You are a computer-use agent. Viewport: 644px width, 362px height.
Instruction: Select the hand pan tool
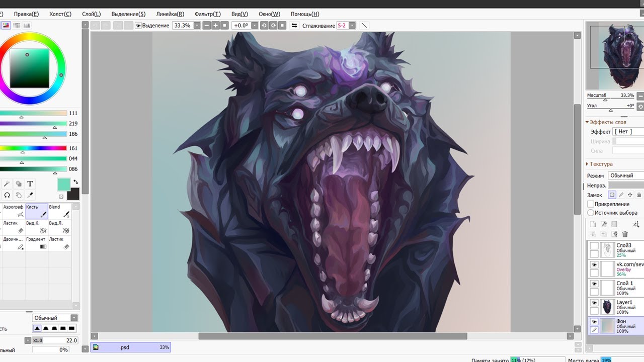pyautogui.click(x=19, y=195)
